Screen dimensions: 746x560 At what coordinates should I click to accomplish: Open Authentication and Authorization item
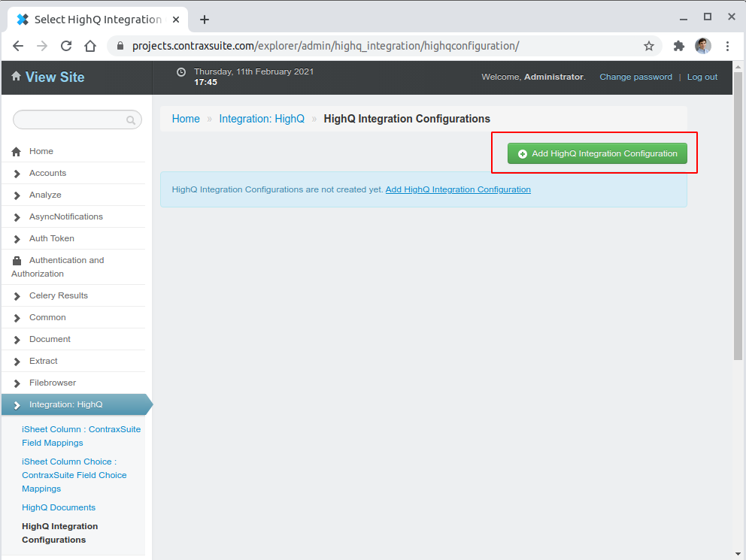58,267
